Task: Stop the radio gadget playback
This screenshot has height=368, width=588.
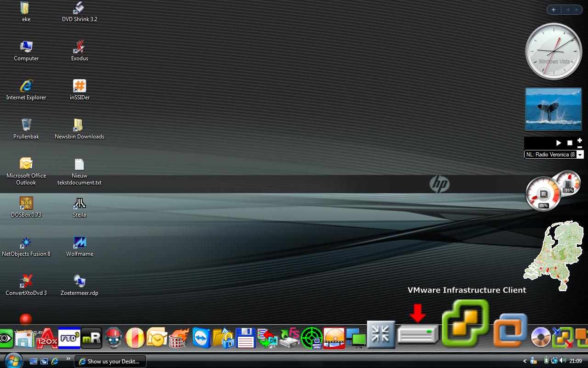Action: [x=570, y=143]
